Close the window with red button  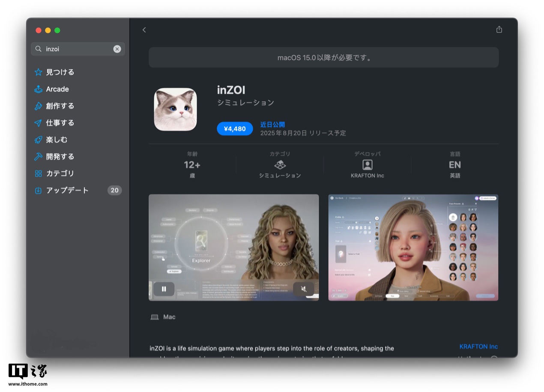39,30
